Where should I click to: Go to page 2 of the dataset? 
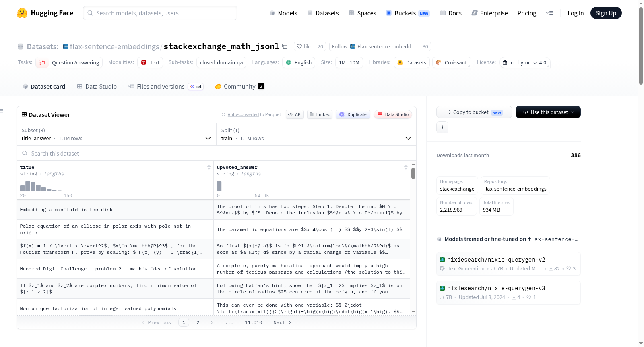[198, 322]
